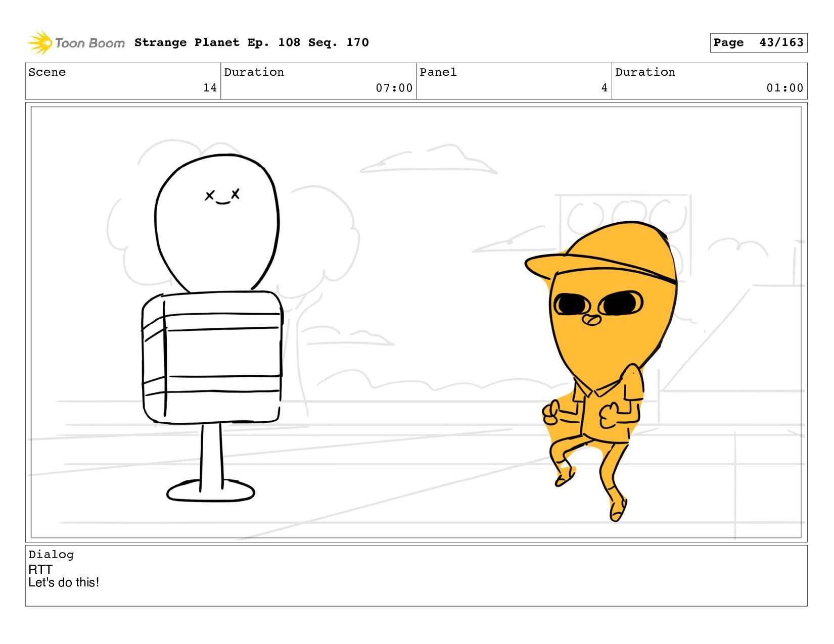
Task: Click the "Page 43/163" page number box
Action: click(x=758, y=42)
